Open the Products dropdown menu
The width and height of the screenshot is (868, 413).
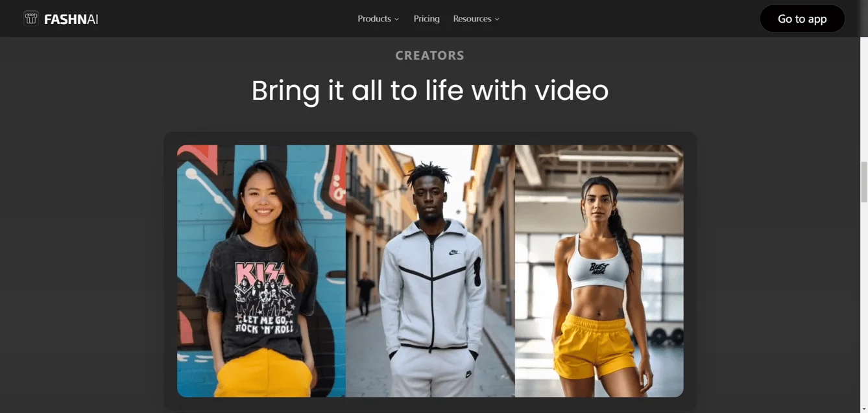click(378, 19)
